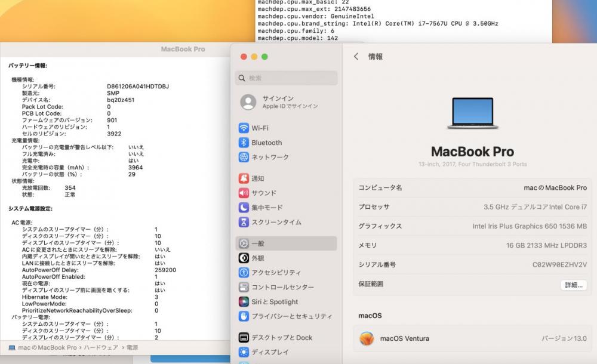Click machdep.cpu.vendor line in Terminal
The image size is (597, 364).
click(316, 16)
